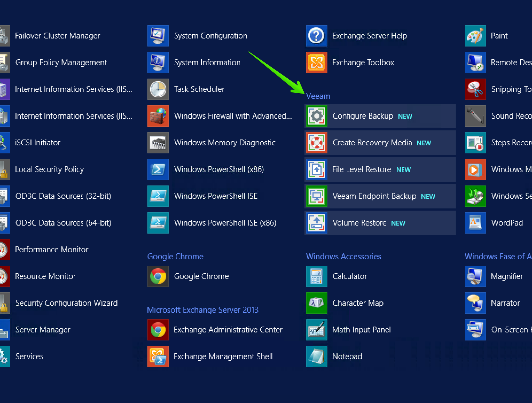Screen dimensions: 532x403
Task: Open the Configure Backup gear icon
Action: [316, 116]
